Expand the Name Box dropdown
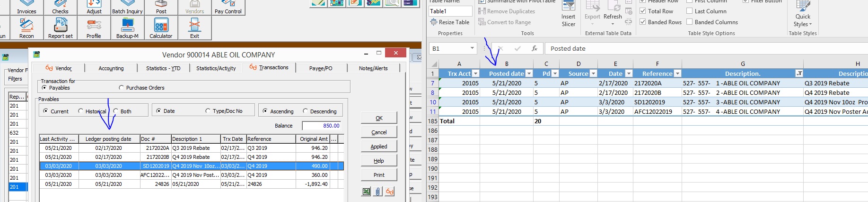 (x=472, y=48)
